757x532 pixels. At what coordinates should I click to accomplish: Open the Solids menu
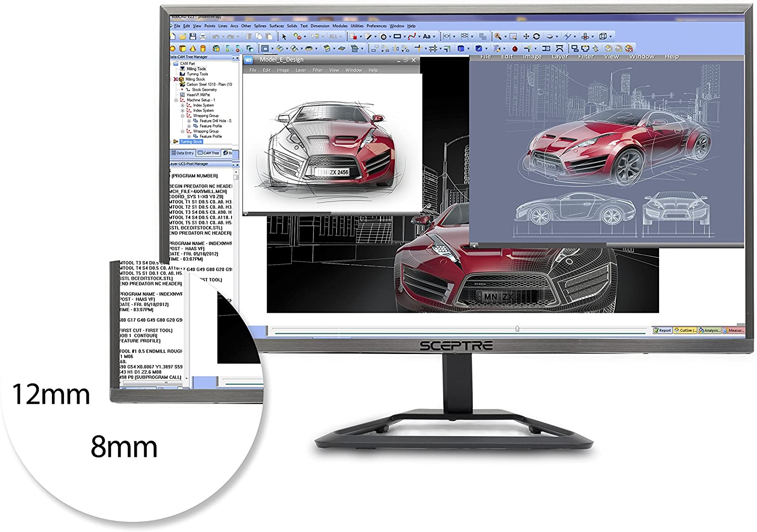pos(293,25)
